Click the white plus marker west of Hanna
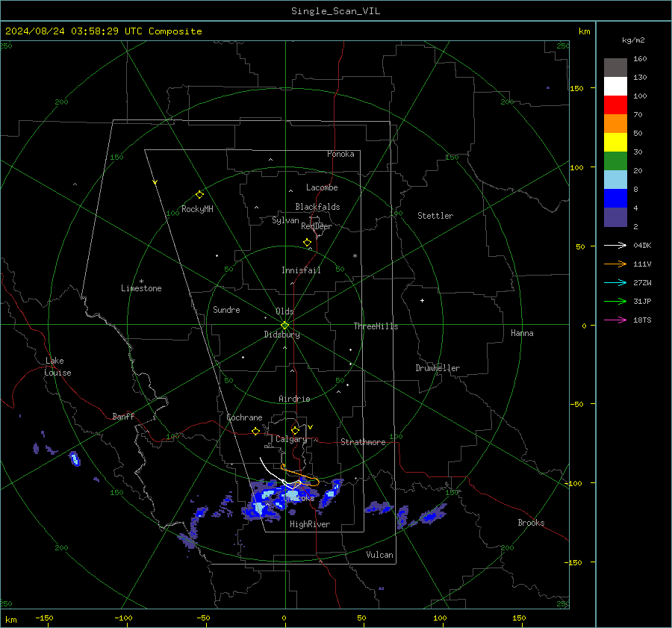Image resolution: width=672 pixels, height=628 pixels. 422,300
